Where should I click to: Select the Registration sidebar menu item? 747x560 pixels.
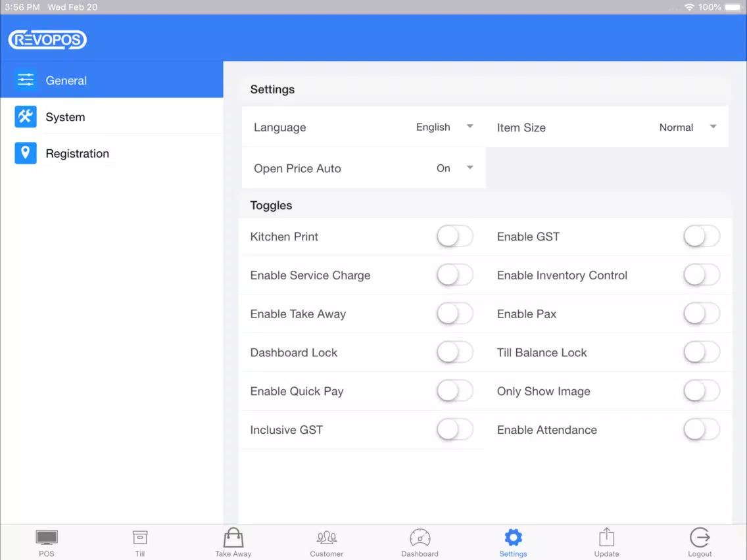coord(112,153)
